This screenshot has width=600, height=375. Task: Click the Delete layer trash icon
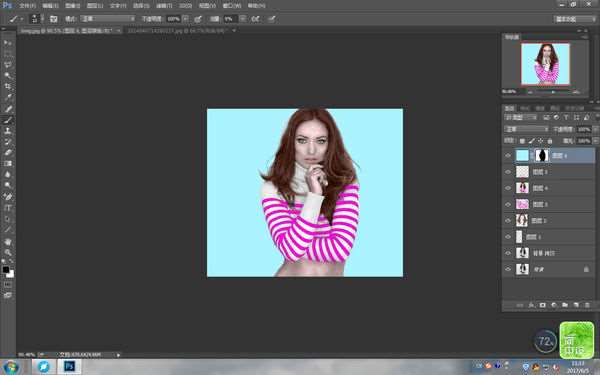click(587, 305)
